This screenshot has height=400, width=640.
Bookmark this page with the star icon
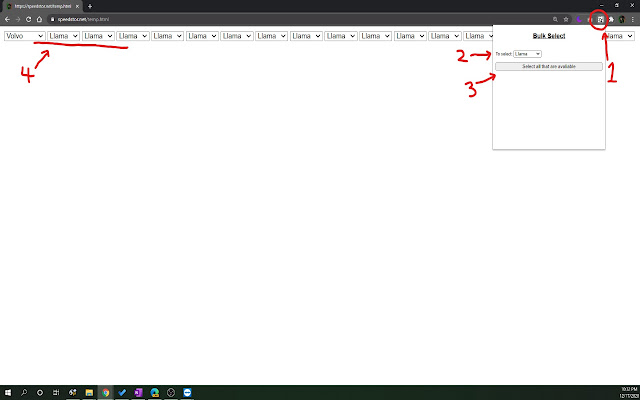click(x=566, y=19)
